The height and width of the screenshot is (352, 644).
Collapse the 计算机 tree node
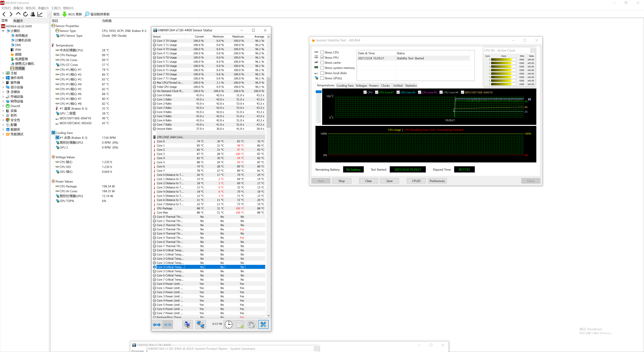(3, 31)
